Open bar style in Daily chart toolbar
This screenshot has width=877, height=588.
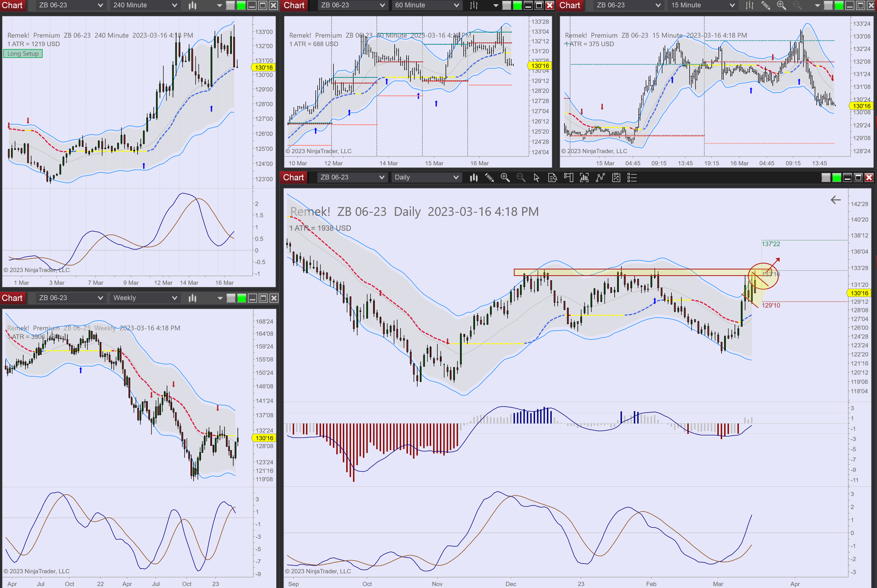(x=474, y=178)
